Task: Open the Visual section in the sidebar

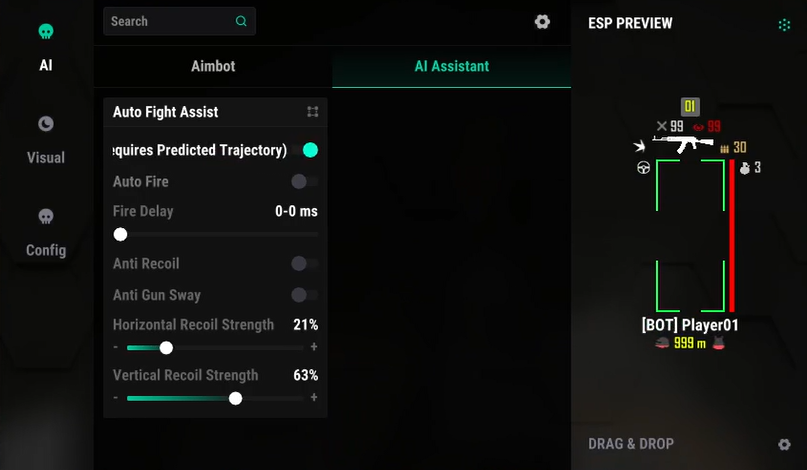Action: pos(46,140)
